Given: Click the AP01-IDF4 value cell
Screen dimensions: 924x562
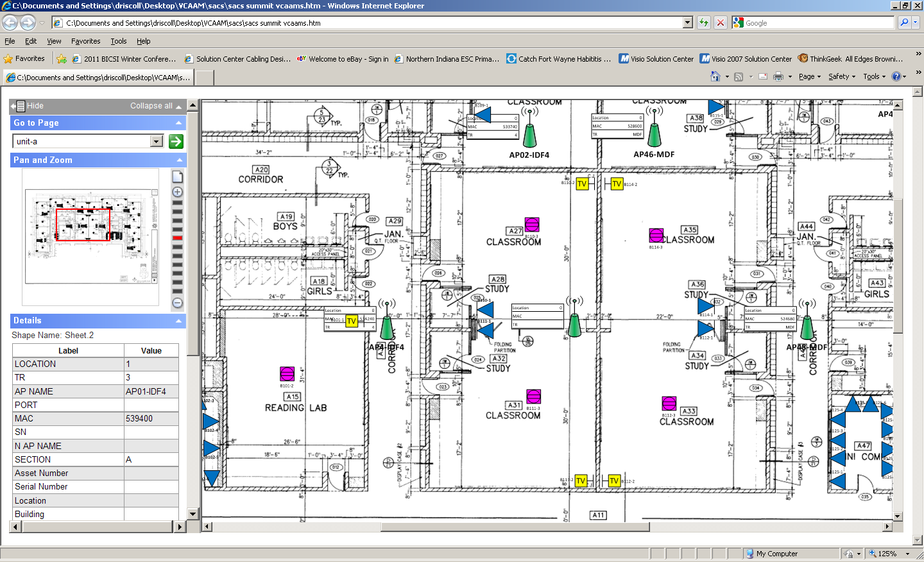Looking at the screenshot, I should [151, 391].
